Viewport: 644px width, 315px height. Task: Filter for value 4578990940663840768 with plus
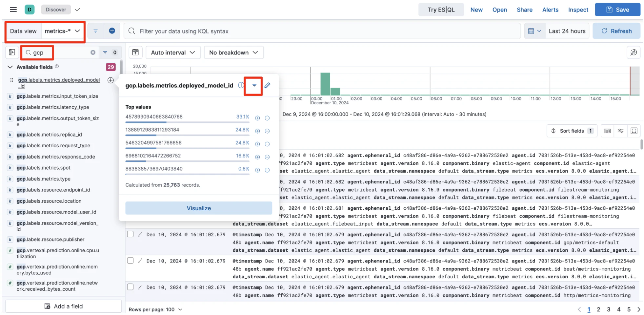(x=257, y=118)
